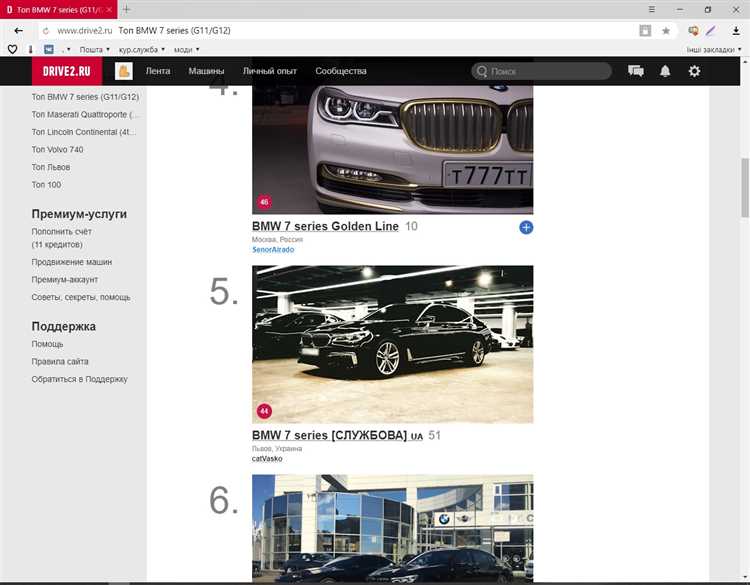Expand the 'Інші закладки' folder
Screen dimensions: 750x585
coord(714,50)
